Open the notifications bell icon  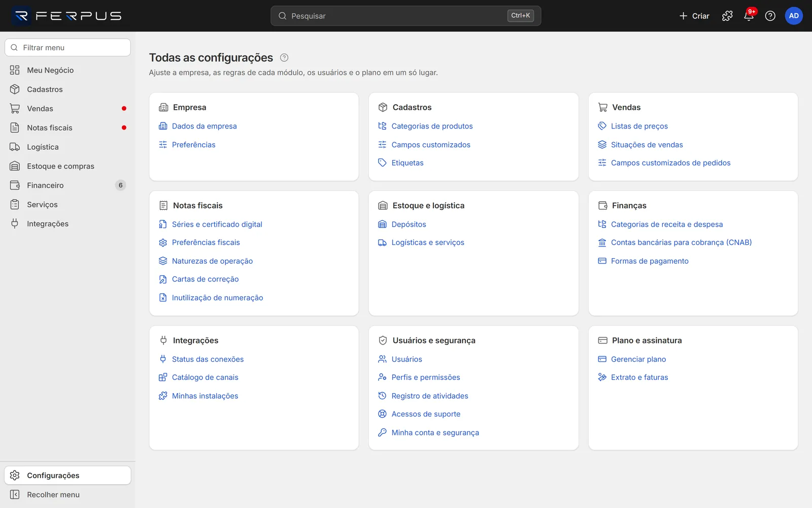(x=749, y=16)
